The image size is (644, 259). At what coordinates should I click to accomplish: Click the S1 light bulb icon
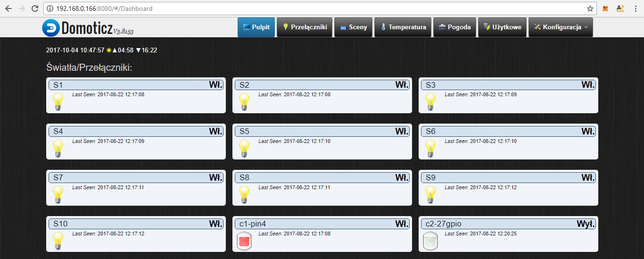tap(58, 101)
